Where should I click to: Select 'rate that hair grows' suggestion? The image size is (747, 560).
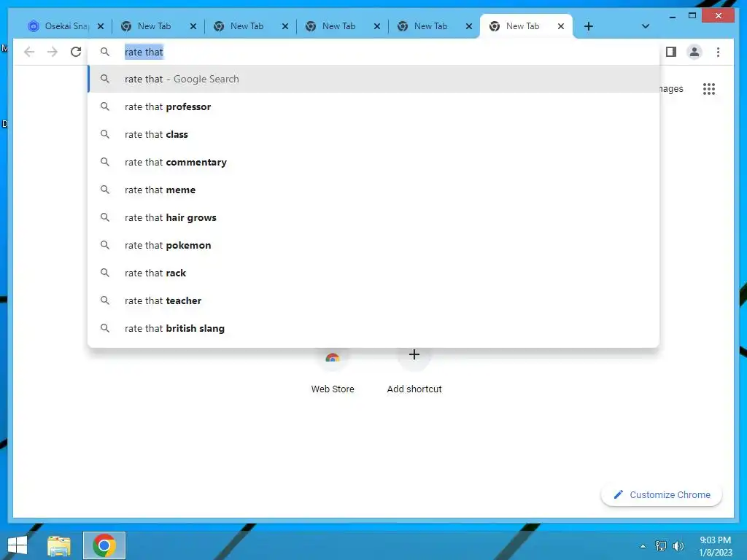374,217
